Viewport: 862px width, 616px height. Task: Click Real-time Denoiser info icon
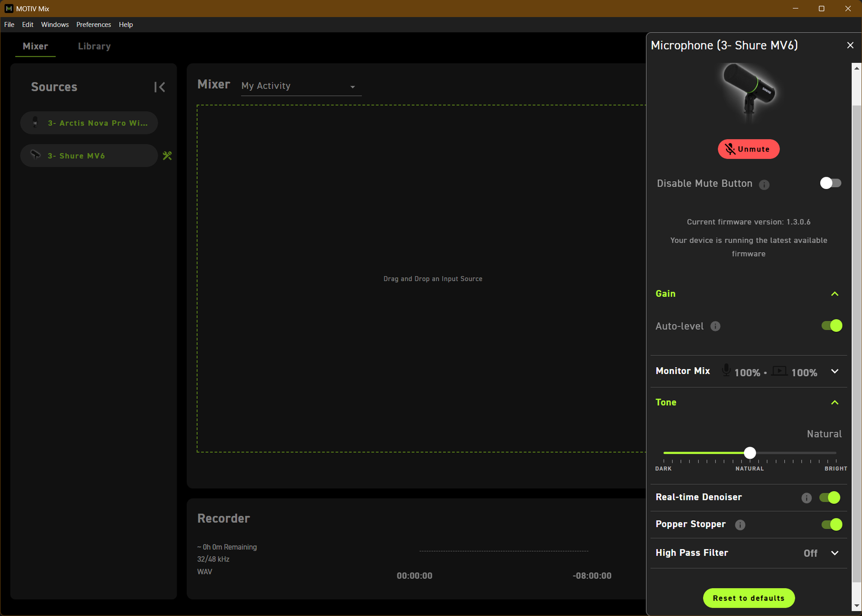[806, 498]
